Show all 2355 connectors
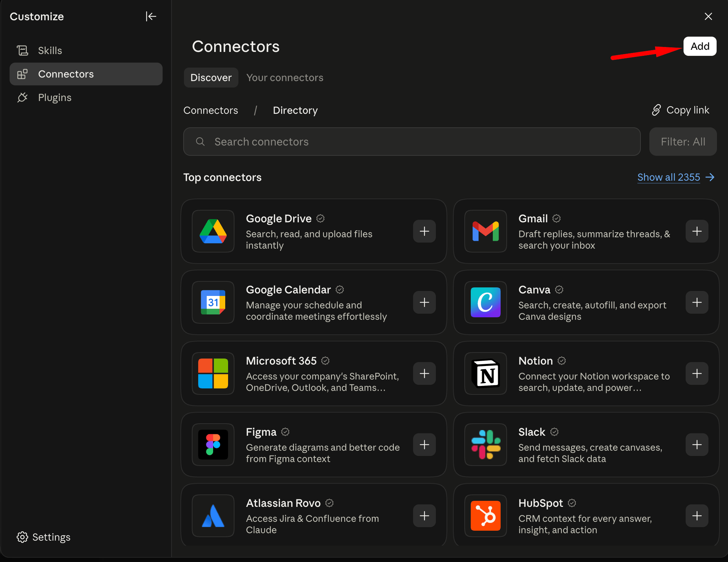The width and height of the screenshot is (728, 562). (676, 177)
